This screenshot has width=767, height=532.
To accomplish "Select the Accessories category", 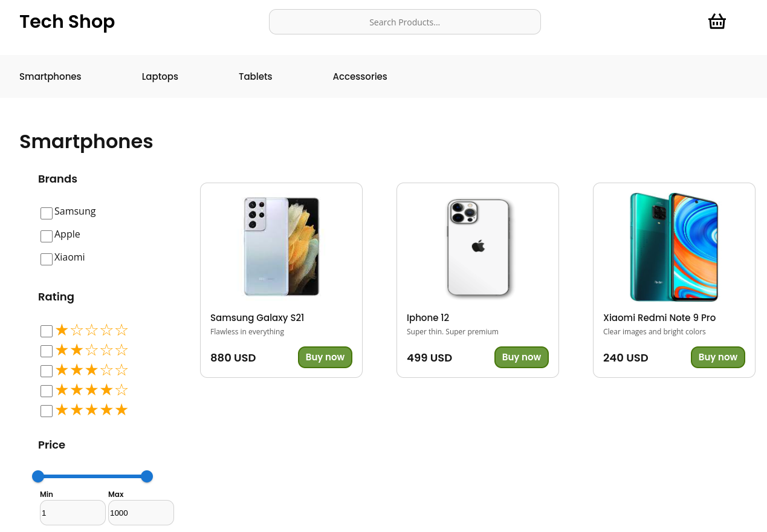I will [360, 76].
